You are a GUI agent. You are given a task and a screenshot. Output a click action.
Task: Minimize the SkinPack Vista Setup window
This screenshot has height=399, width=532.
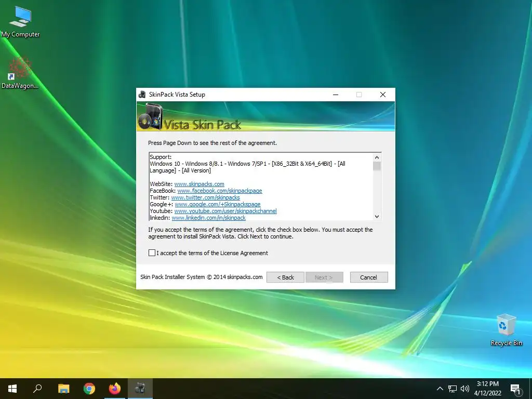pos(336,95)
